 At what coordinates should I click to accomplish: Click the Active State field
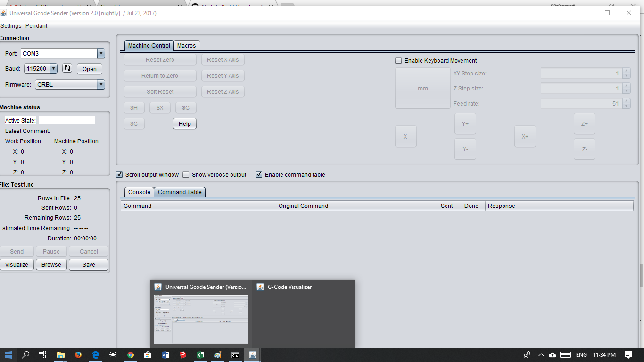click(x=66, y=120)
